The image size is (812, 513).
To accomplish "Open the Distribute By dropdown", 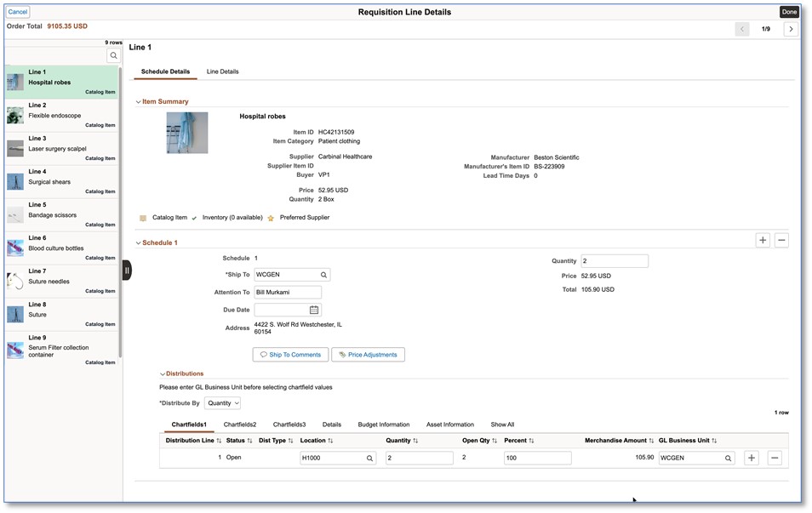I will (x=223, y=403).
